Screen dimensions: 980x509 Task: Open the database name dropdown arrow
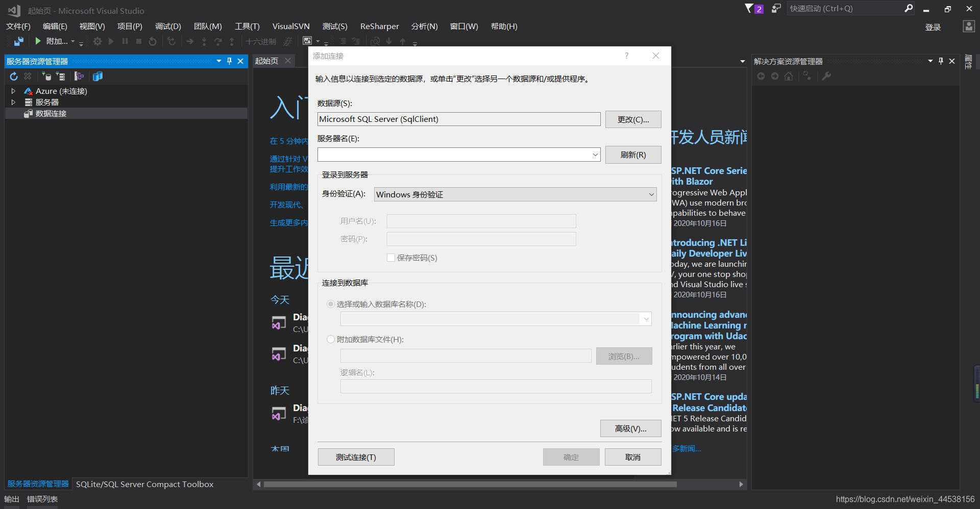coord(646,319)
